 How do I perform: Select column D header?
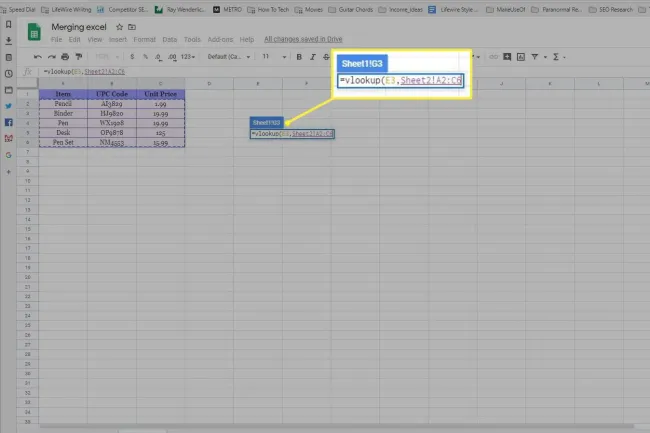(209, 84)
